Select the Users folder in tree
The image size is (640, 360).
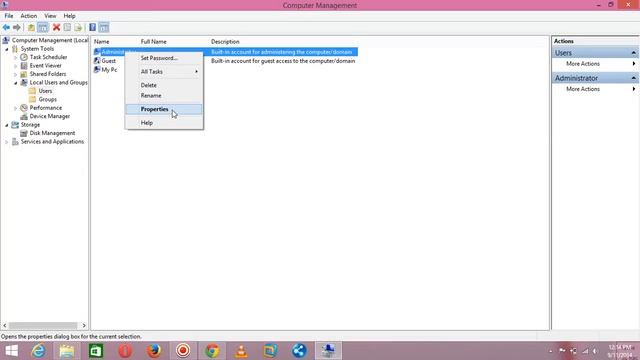pyautogui.click(x=45, y=91)
